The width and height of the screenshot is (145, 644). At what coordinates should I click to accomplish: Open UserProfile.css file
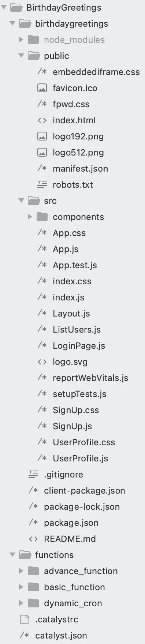coord(84,442)
